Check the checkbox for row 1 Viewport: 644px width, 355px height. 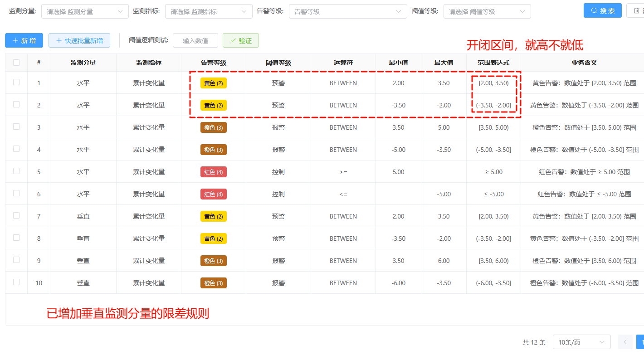16,82
